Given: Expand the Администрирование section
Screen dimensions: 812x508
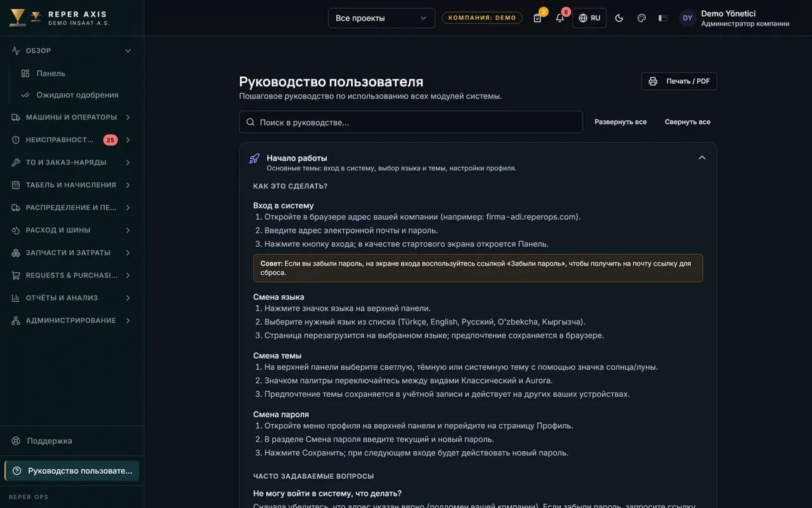Looking at the screenshot, I should point(72,321).
